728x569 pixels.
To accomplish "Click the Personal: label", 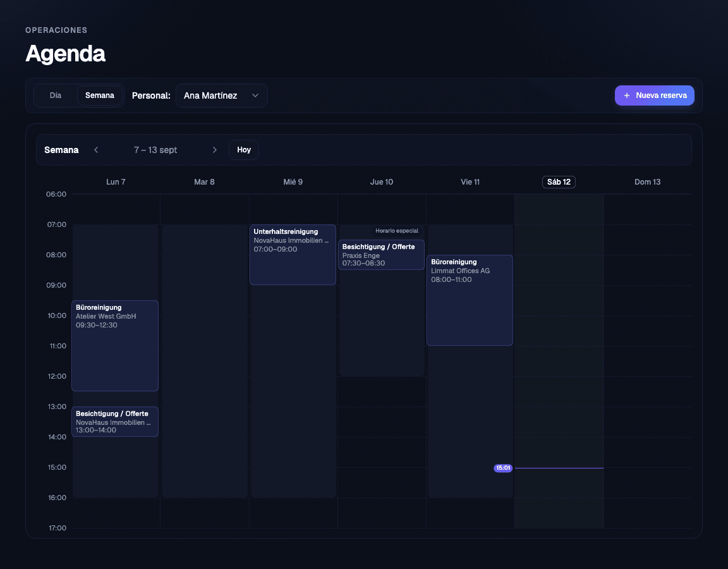I will pyautogui.click(x=151, y=95).
